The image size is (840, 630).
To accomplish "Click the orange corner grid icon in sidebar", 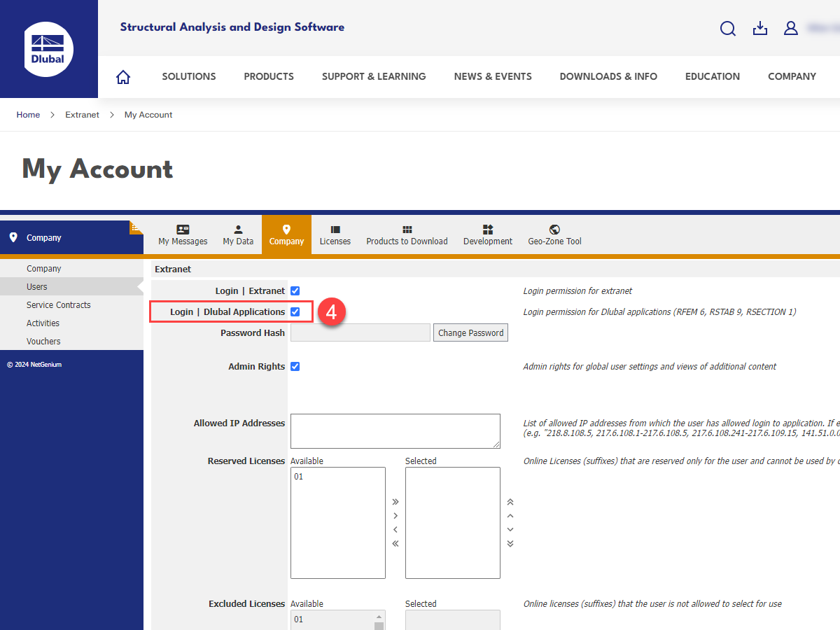I will click(x=136, y=227).
